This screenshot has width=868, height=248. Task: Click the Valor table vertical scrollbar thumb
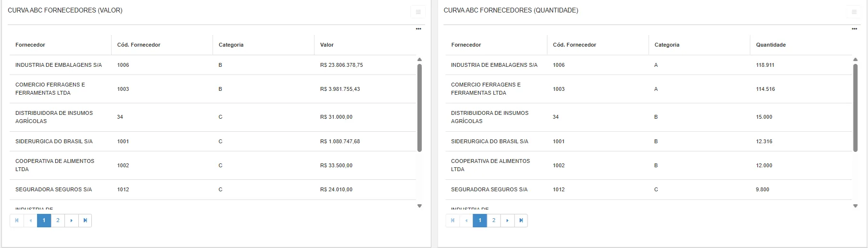click(x=419, y=108)
